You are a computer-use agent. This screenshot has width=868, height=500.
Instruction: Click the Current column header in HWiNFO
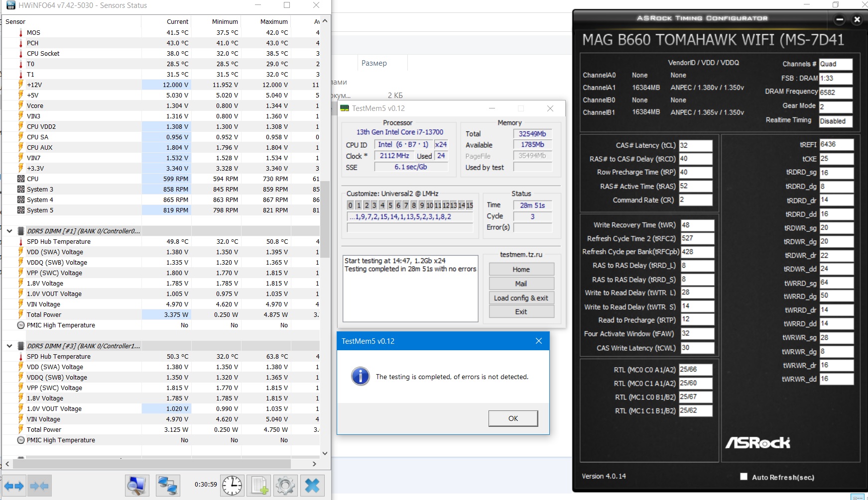tap(166, 22)
